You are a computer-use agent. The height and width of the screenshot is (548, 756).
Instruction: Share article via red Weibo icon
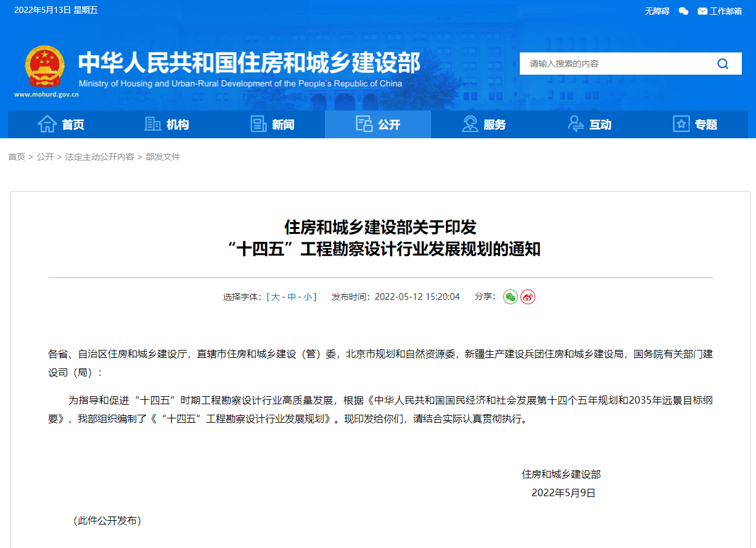click(528, 297)
